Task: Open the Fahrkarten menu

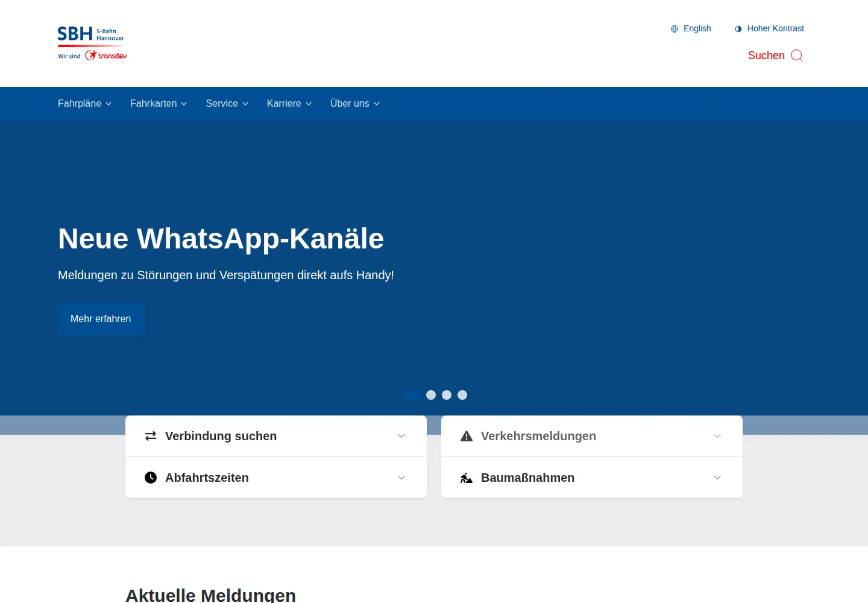Action: (x=159, y=104)
